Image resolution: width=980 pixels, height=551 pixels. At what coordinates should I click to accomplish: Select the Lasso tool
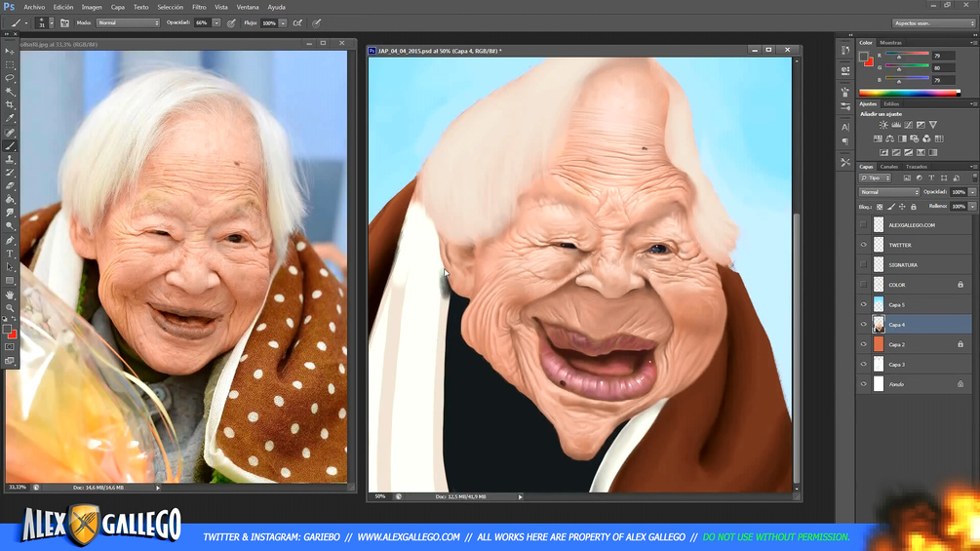pos(10,78)
